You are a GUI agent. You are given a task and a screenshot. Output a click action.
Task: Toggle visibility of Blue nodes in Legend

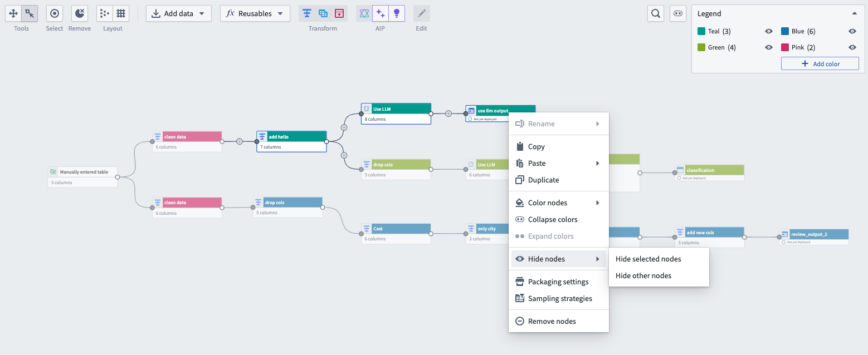852,32
